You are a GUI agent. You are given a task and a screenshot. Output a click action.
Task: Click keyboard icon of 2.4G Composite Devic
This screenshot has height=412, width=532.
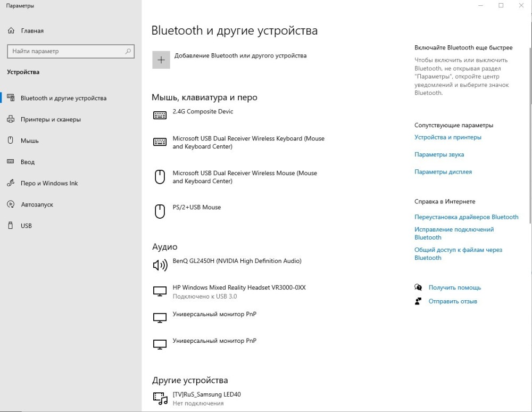(160, 116)
